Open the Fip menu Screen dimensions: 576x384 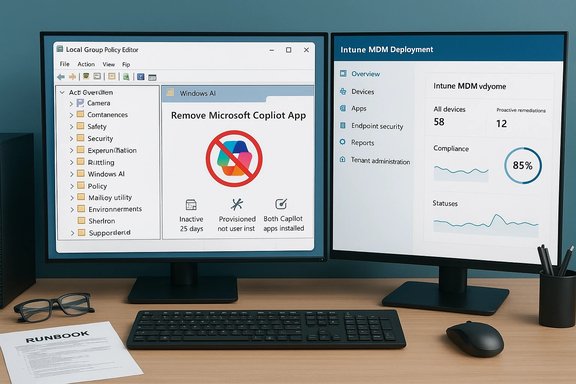tap(126, 65)
